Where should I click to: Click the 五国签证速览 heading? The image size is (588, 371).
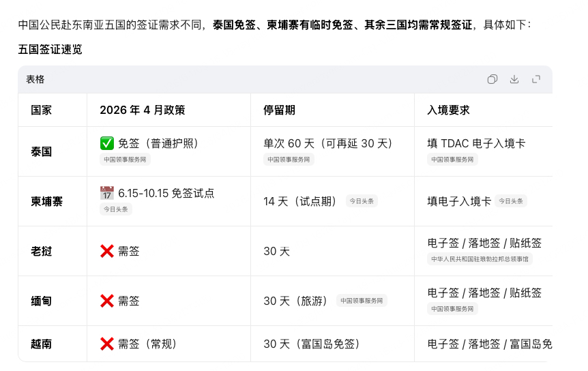pos(50,50)
